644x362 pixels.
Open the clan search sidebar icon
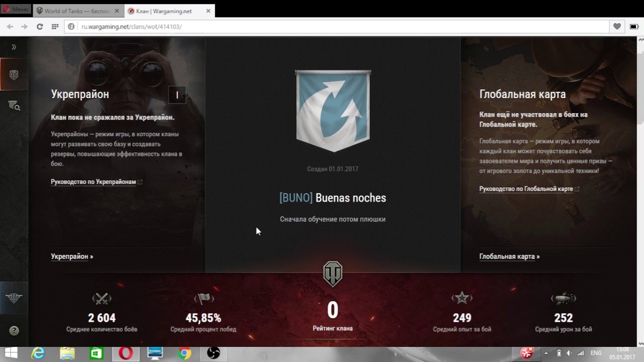14,105
